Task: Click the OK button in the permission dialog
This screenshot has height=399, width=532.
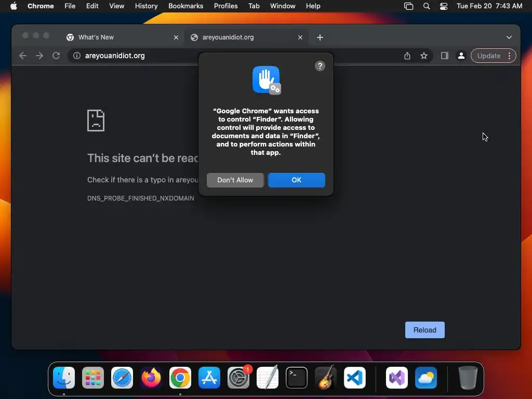Action: click(296, 180)
